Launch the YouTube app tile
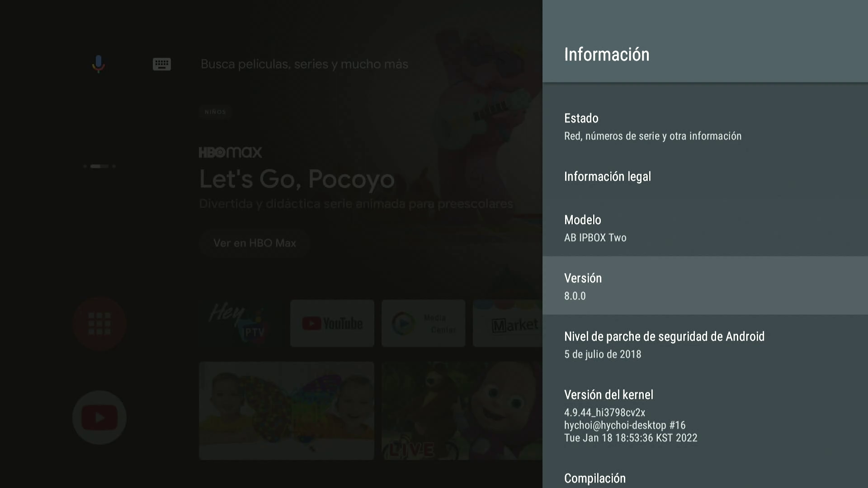Viewport: 868px width, 488px height. pos(332,324)
